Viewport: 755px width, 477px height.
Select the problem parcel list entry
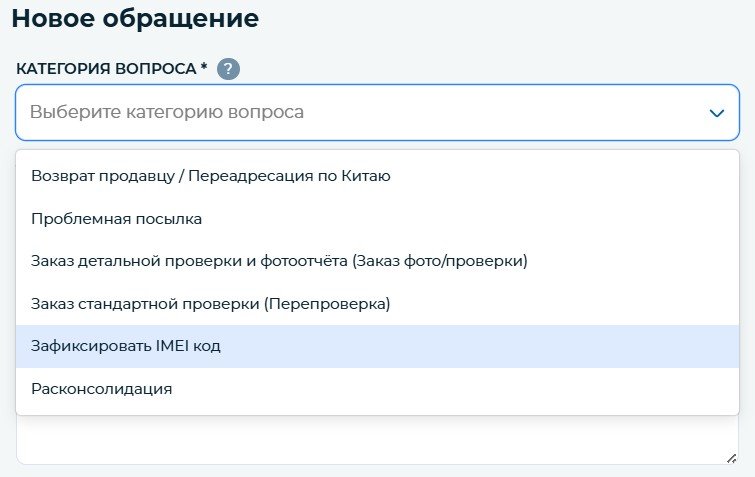(378, 219)
